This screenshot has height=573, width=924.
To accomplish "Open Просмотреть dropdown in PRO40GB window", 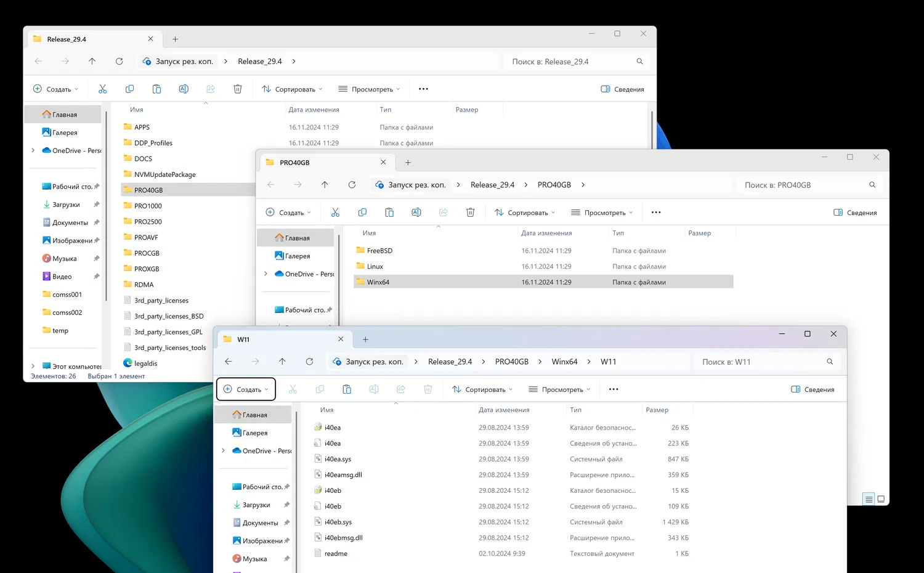I will pos(602,213).
